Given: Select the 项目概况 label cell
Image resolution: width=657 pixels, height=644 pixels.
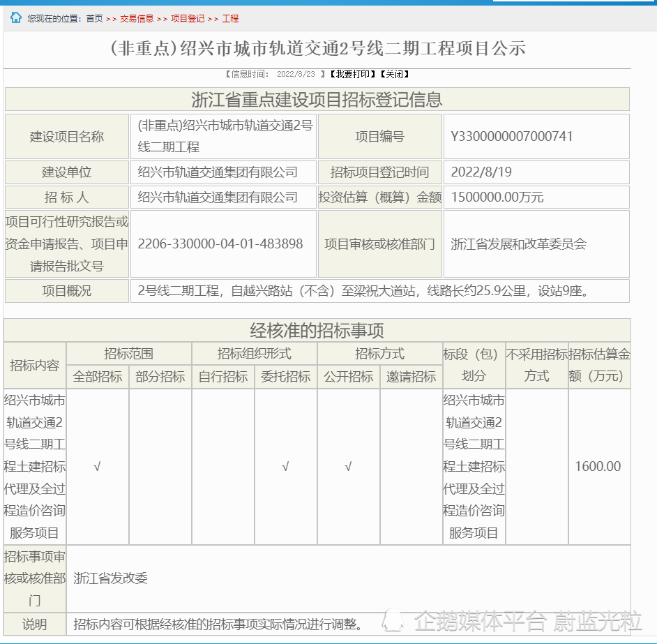Looking at the screenshot, I should 67,291.
